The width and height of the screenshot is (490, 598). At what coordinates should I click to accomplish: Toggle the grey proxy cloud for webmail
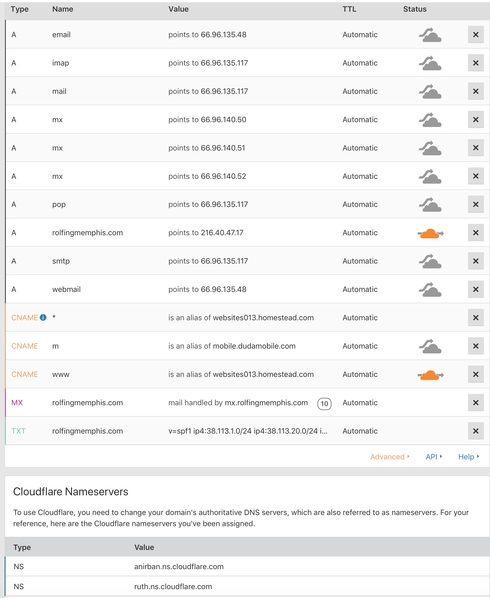430,289
